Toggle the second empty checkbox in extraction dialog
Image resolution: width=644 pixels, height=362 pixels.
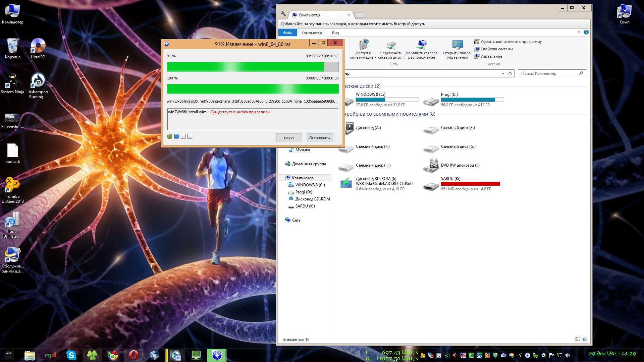190,136
